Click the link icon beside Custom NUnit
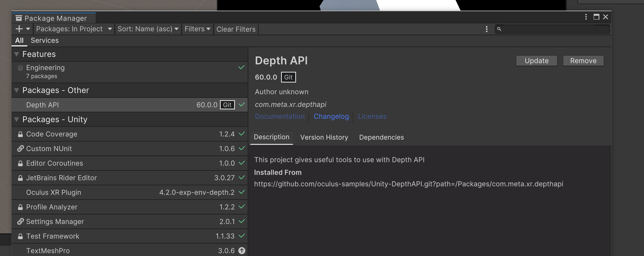The image size is (644, 256). point(20,149)
